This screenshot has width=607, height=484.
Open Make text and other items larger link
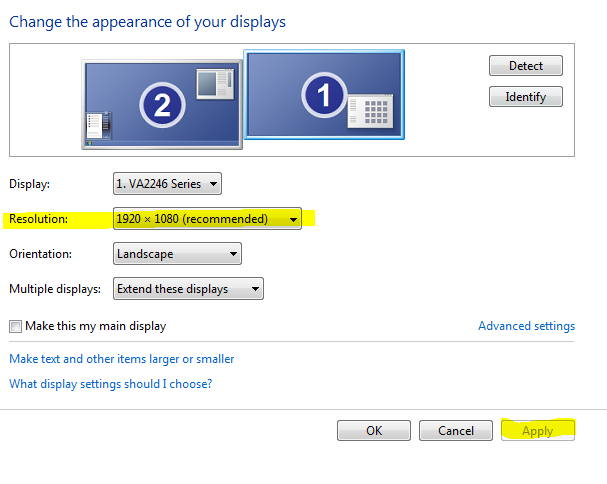pos(121,359)
